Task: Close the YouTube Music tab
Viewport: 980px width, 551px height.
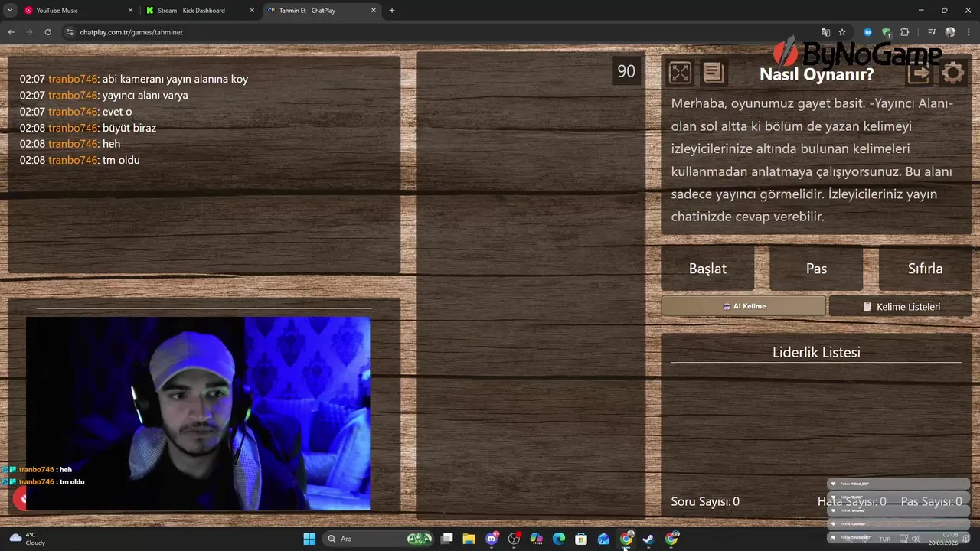Action: pyautogui.click(x=131, y=11)
